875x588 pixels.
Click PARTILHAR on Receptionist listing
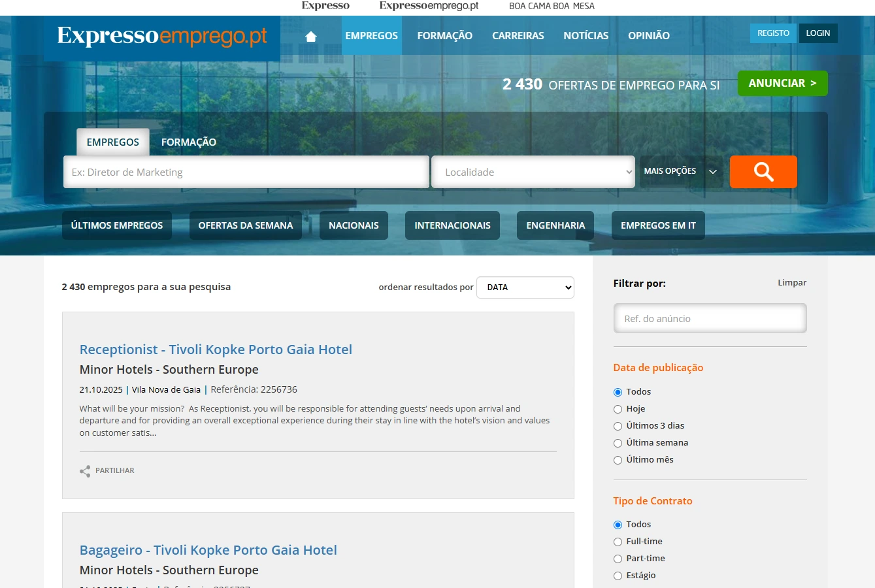click(115, 470)
